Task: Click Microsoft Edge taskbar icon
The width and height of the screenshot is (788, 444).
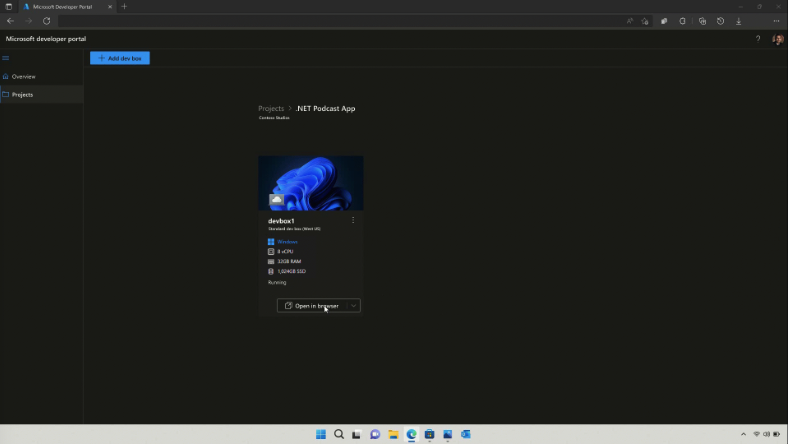Action: pos(411,434)
